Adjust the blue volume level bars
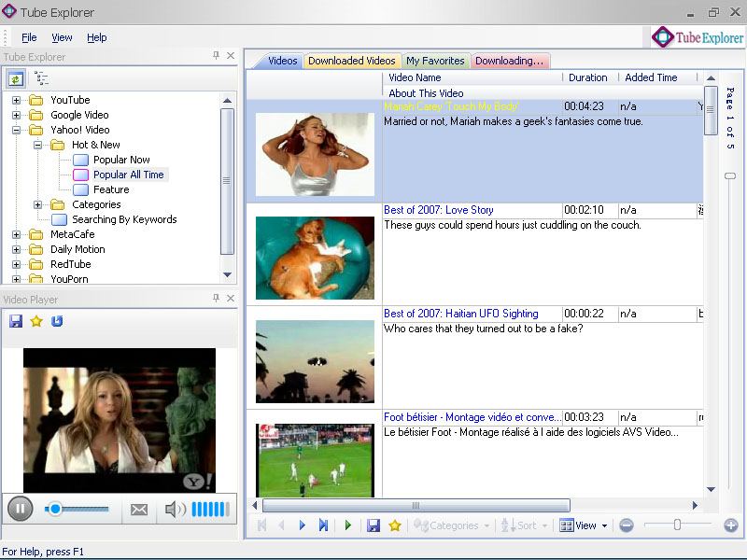The width and height of the screenshot is (747, 560). pyautogui.click(x=211, y=509)
